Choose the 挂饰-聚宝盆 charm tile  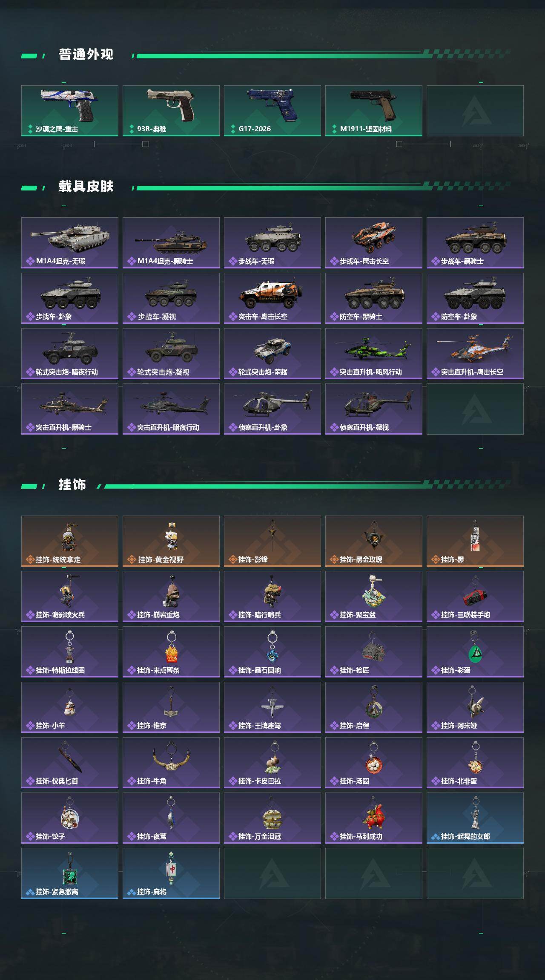coord(374,597)
